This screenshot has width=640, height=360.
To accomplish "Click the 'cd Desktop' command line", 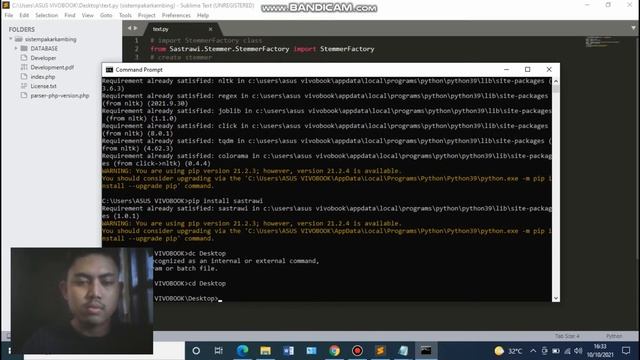I will pos(207,283).
